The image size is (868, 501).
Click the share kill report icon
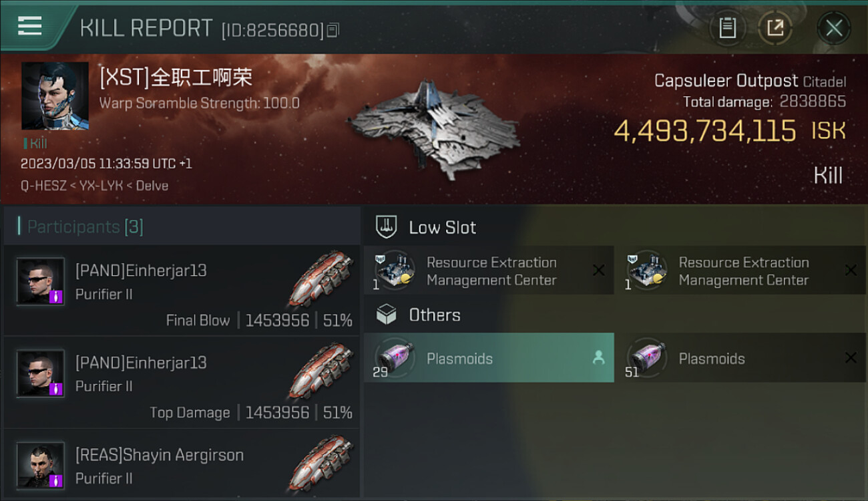[x=775, y=27]
